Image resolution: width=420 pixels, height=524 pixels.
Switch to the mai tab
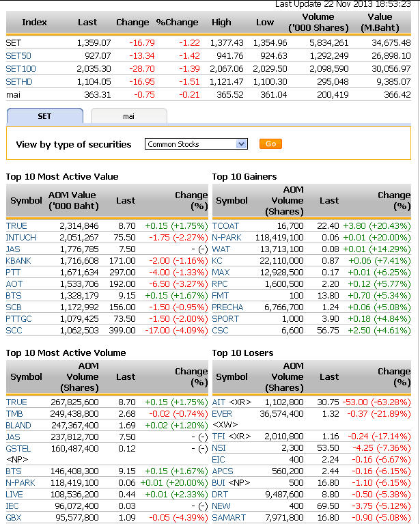pyautogui.click(x=128, y=116)
